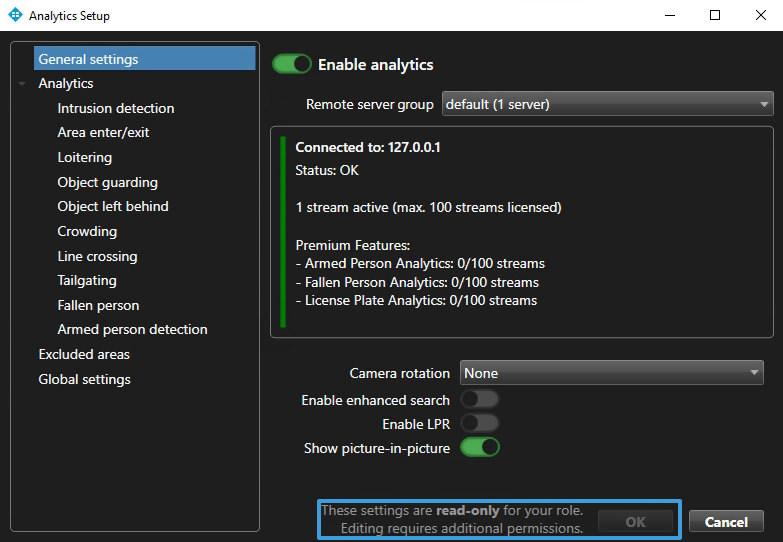Collapse the Analytics tree node arrow
This screenshot has width=783, height=542.
pos(22,84)
